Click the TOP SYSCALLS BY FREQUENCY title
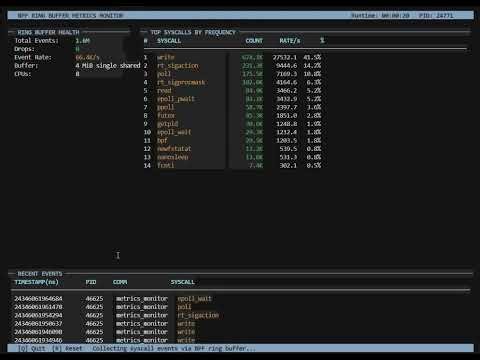 [x=193, y=32]
